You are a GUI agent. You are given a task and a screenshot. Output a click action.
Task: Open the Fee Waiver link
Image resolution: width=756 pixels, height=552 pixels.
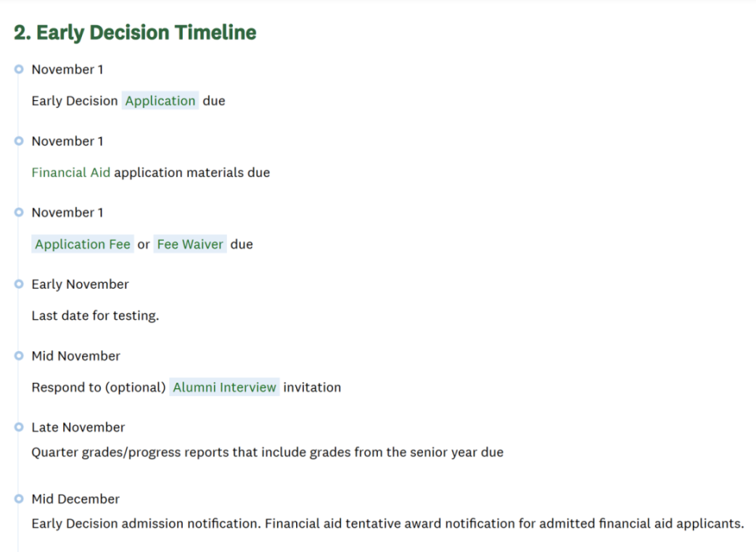tap(191, 244)
